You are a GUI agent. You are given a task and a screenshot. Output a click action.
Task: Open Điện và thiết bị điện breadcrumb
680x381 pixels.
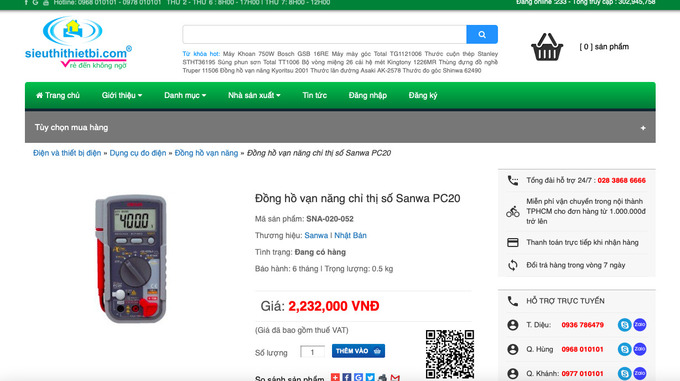(x=67, y=153)
